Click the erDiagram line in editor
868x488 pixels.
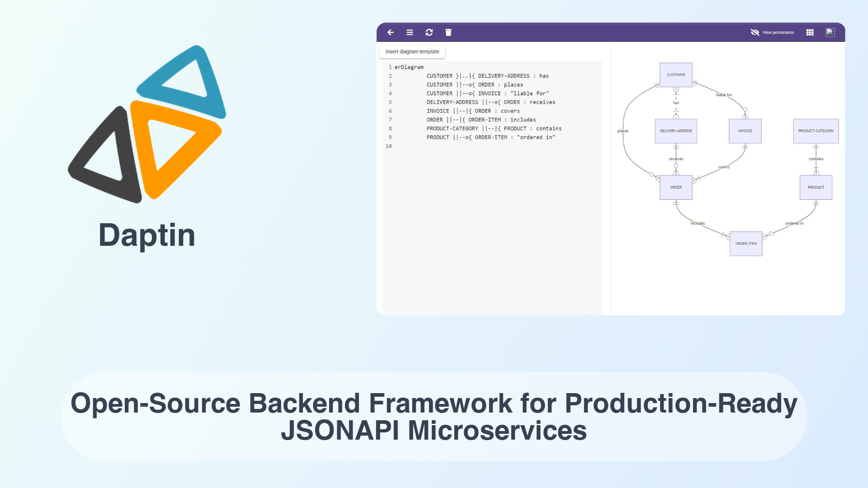(409, 67)
